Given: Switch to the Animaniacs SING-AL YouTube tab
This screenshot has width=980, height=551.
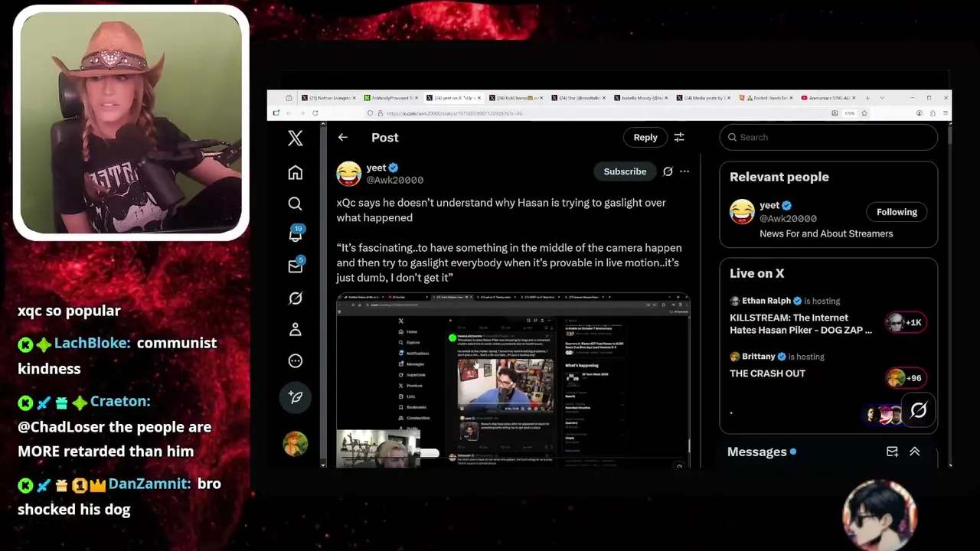Looking at the screenshot, I should [x=828, y=98].
